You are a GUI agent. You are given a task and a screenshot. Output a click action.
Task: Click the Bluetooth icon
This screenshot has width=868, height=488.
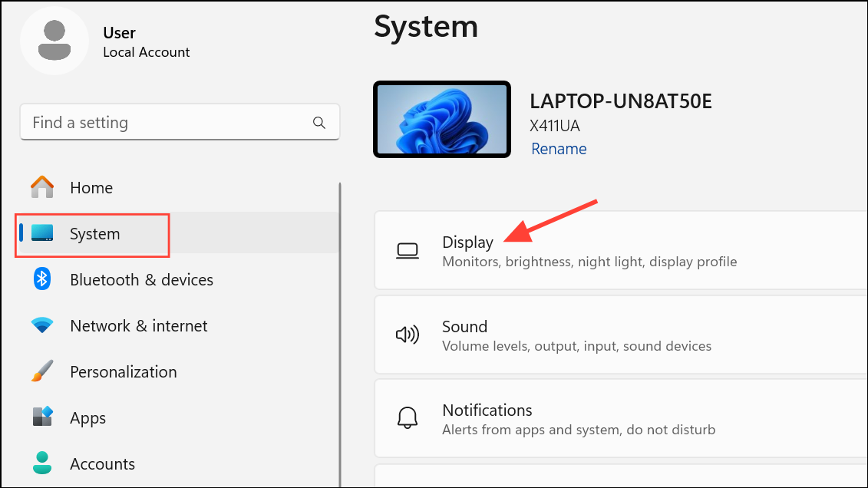(x=42, y=279)
